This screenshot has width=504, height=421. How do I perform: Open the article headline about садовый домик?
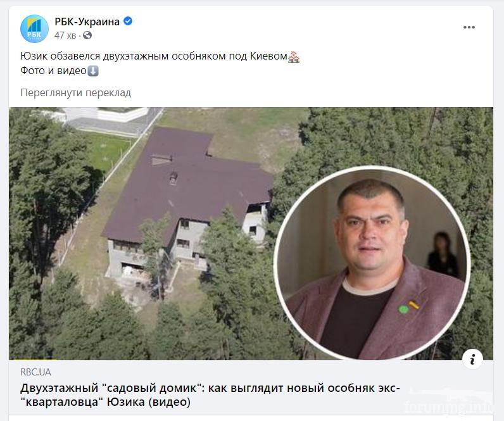tap(210, 395)
